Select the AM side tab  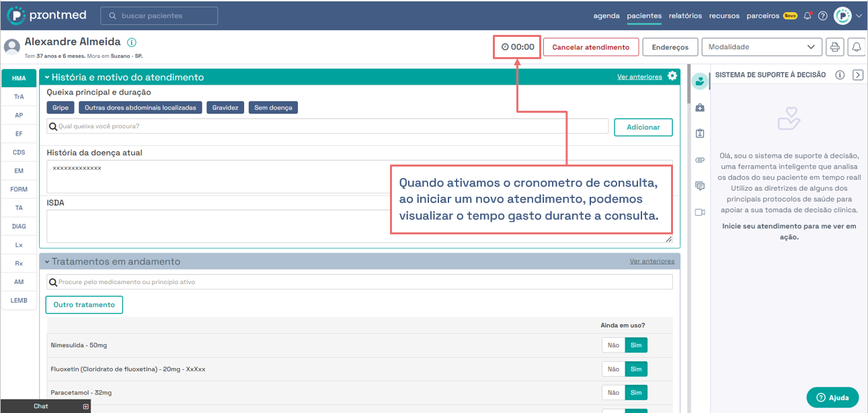(x=19, y=282)
